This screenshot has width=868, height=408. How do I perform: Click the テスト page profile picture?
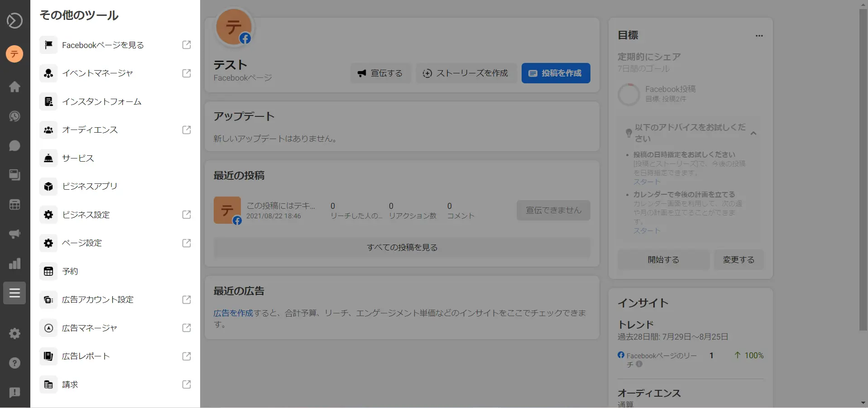234,27
